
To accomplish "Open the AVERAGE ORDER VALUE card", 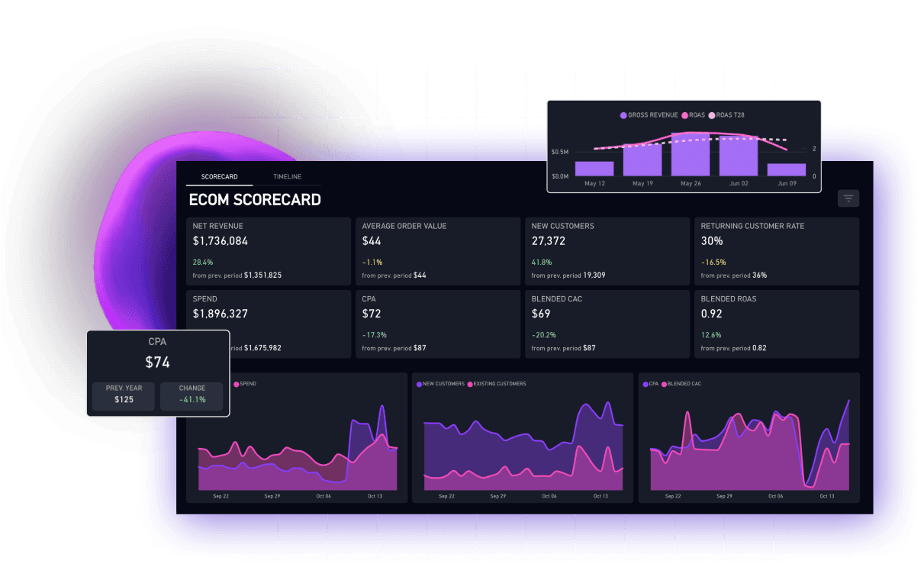I will pyautogui.click(x=437, y=250).
